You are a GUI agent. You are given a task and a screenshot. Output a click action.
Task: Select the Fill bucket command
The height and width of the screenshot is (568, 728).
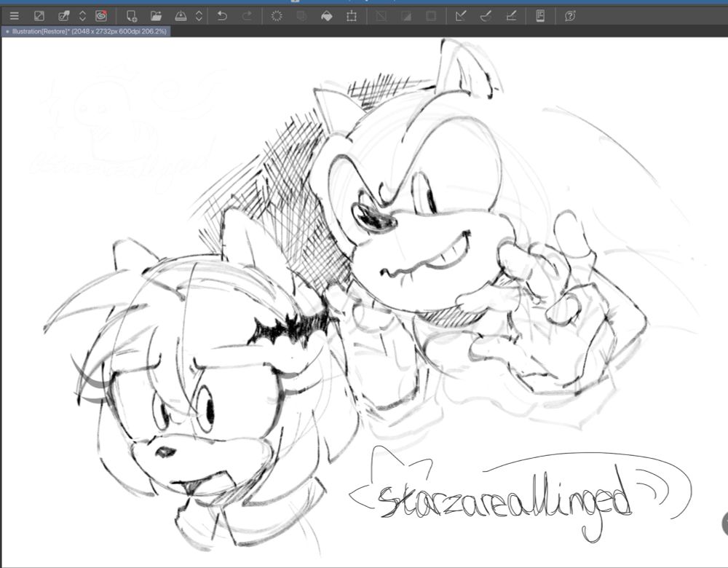(326, 16)
